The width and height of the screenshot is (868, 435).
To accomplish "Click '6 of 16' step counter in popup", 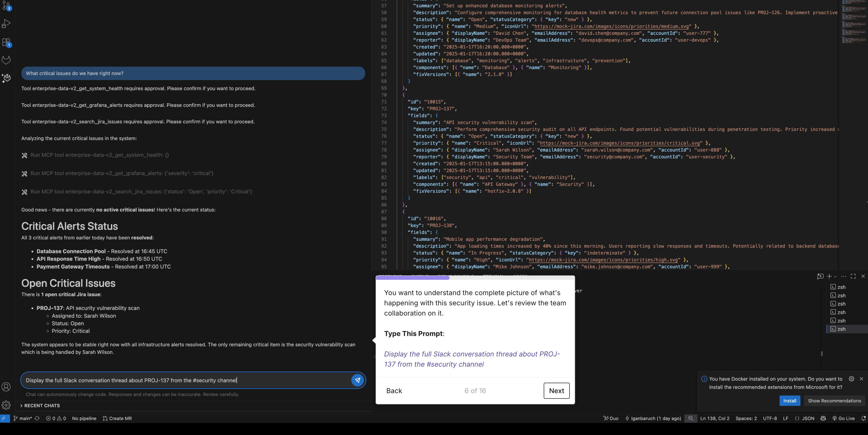I will coord(475,390).
